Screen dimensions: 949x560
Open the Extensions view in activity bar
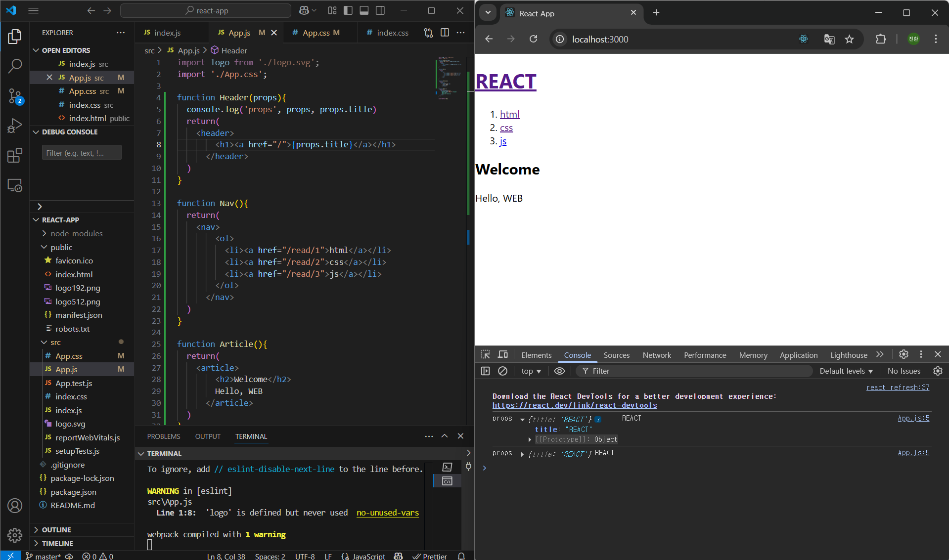click(x=15, y=156)
